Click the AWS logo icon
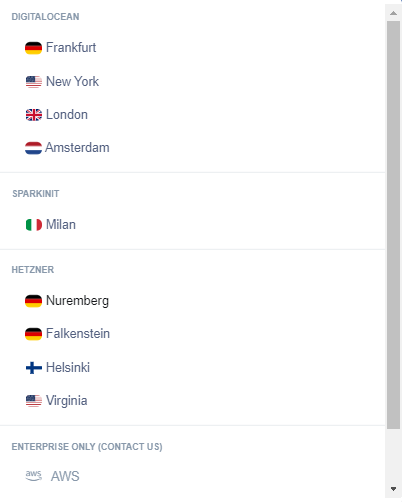Image resolution: width=402 pixels, height=502 pixels. pos(34,476)
